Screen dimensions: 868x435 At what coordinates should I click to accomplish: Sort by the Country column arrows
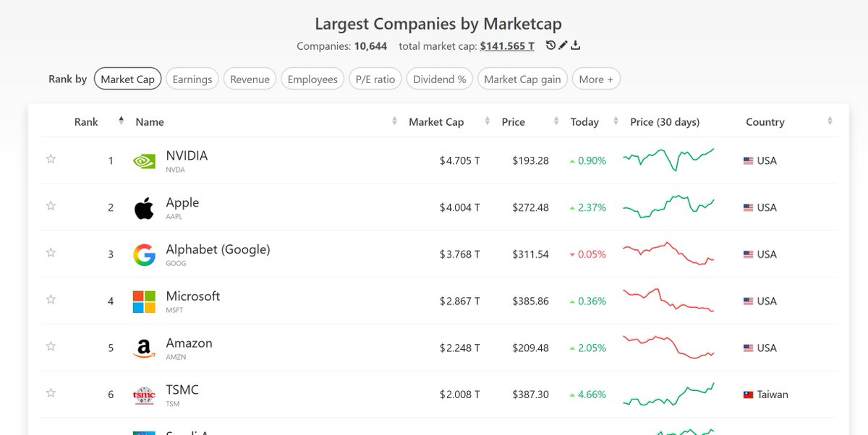830,121
